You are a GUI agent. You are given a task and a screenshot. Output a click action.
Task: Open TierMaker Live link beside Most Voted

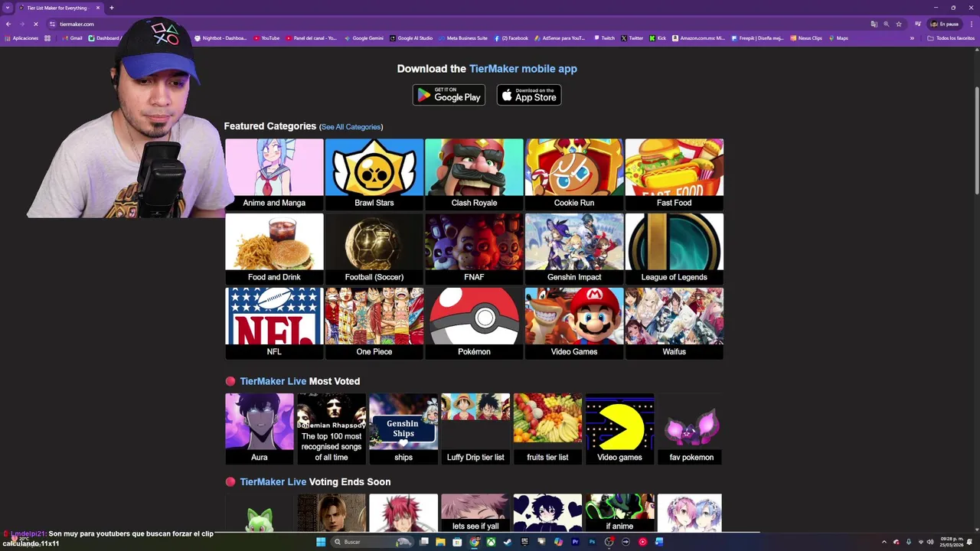(273, 381)
